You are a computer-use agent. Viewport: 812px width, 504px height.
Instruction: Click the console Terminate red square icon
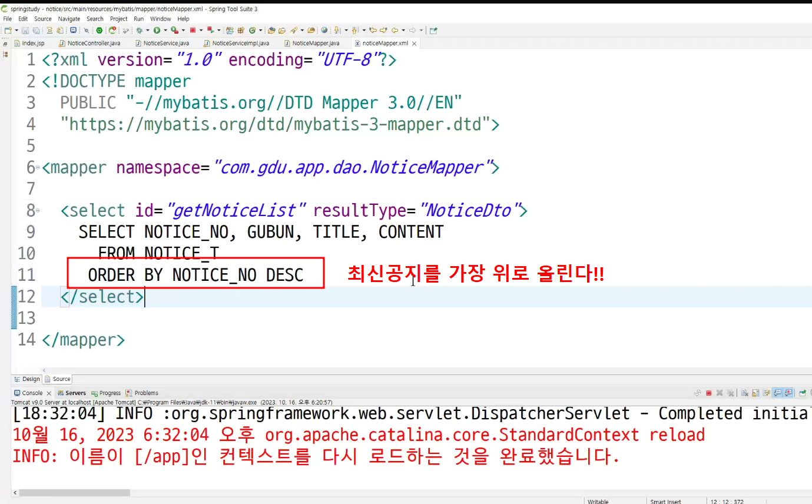708,393
